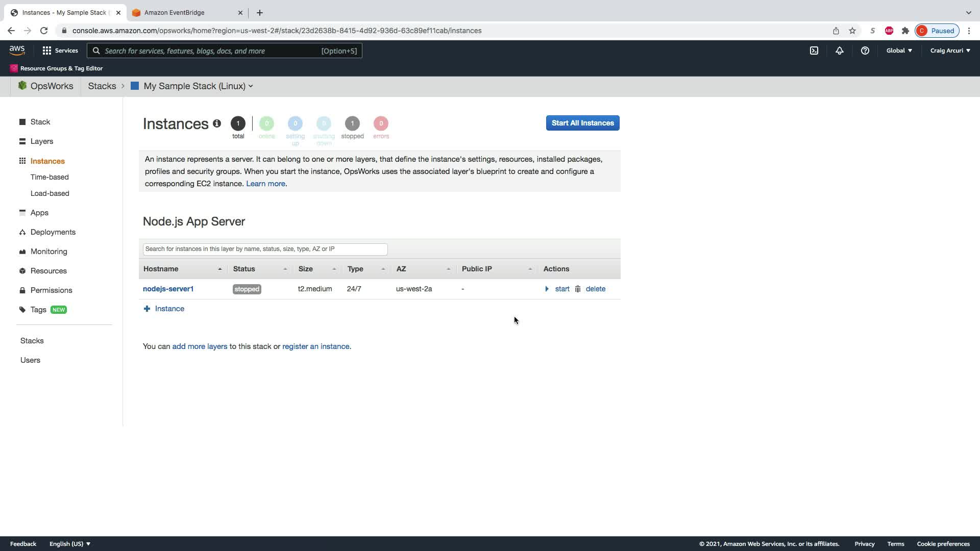Click the trash icon beside delete
This screenshot has height=551, width=980.
578,289
